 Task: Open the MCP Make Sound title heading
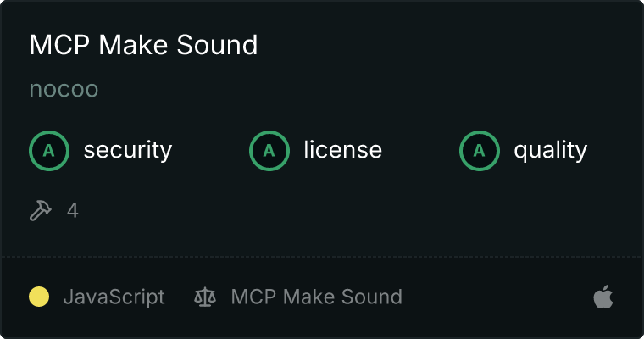coord(143,44)
